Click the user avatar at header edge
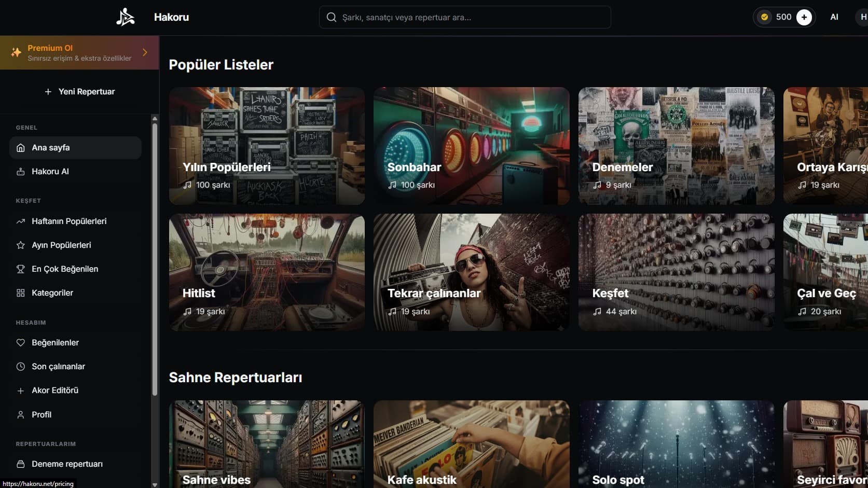 (862, 17)
